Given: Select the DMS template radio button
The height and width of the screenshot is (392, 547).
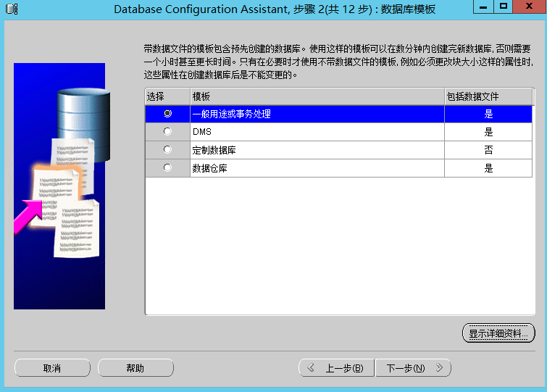Looking at the screenshot, I should pyautogui.click(x=167, y=132).
